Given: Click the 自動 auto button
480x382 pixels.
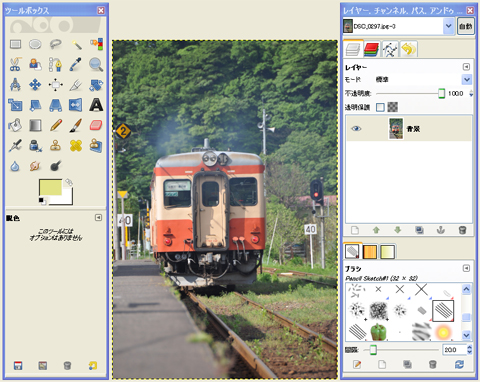Looking at the screenshot, I should [x=465, y=26].
